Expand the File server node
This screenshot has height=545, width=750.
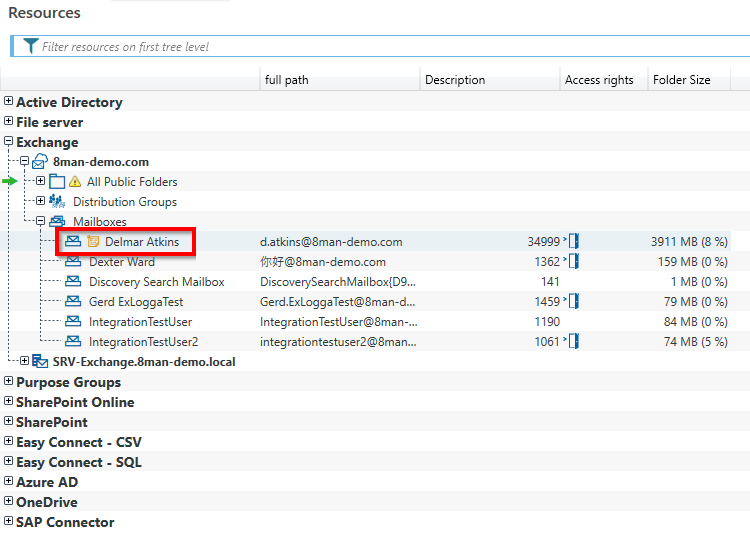[x=9, y=122]
